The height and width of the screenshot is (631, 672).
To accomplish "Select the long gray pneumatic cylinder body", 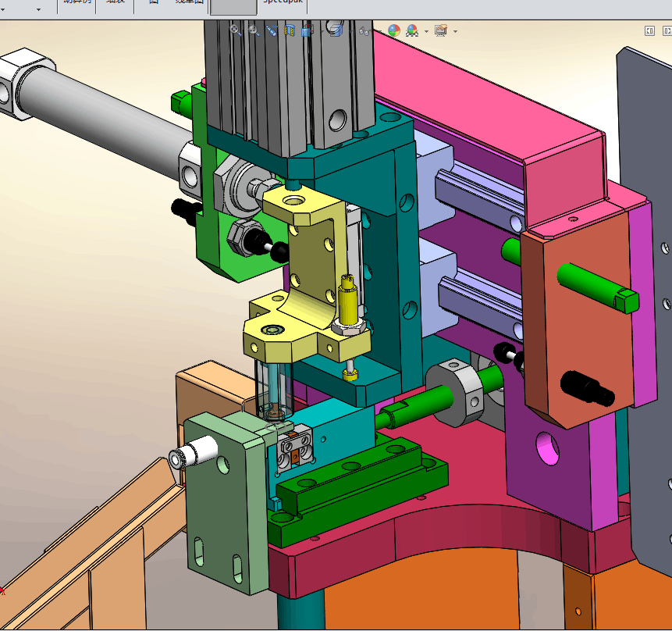I will tap(103, 120).
